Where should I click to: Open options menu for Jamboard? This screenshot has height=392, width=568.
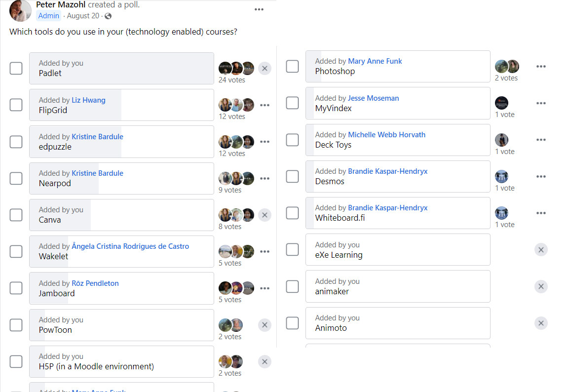(x=265, y=288)
